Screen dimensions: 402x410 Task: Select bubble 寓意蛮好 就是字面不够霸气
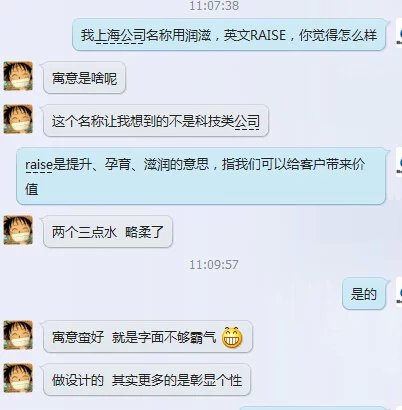point(148,337)
